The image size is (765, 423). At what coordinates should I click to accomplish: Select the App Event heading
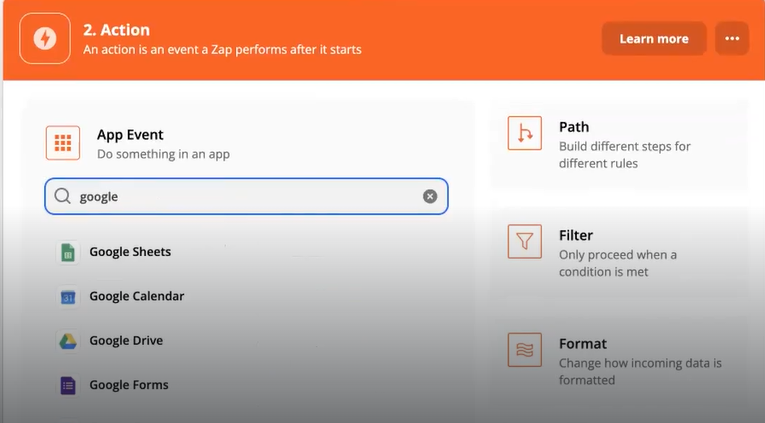(x=130, y=135)
